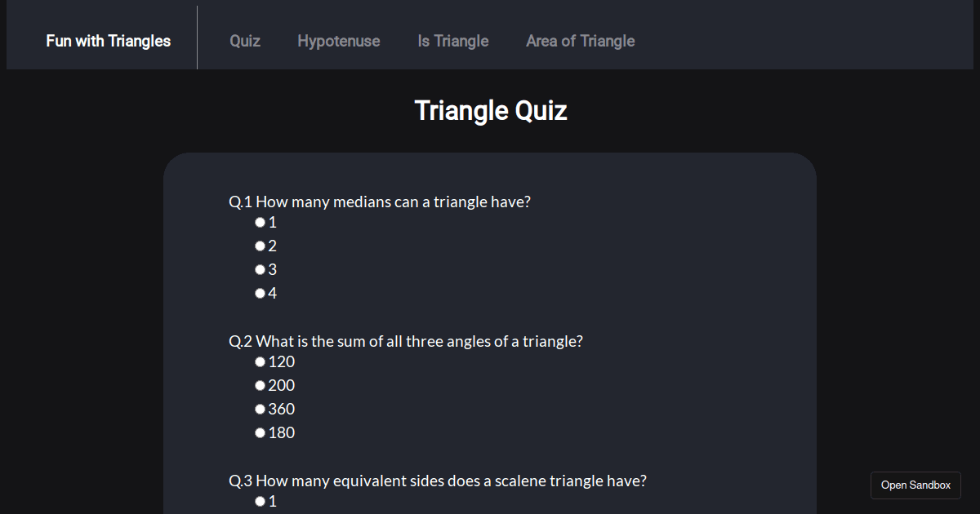The width and height of the screenshot is (980, 514).
Task: Click the Q.2 angles question text
Action: 407,341
